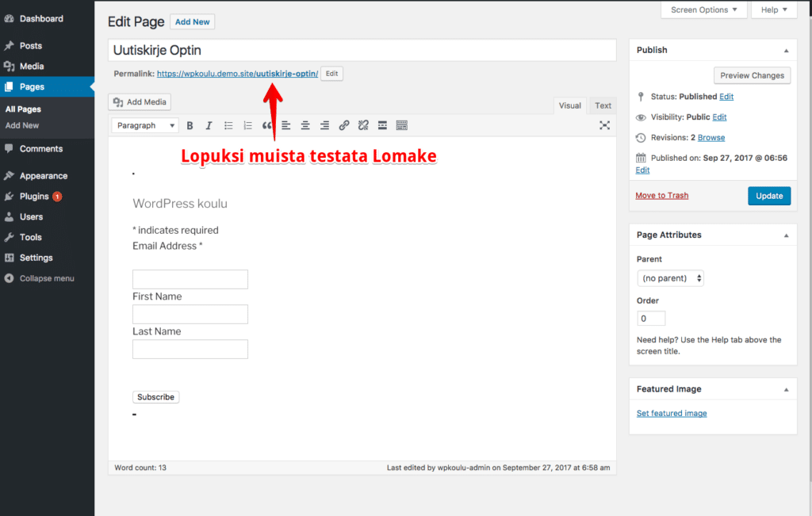Click Move to Trash link
The width and height of the screenshot is (812, 516).
(662, 196)
